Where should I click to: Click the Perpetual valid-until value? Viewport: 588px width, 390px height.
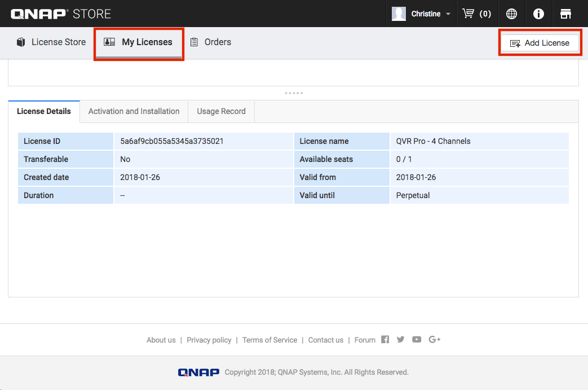(x=413, y=195)
